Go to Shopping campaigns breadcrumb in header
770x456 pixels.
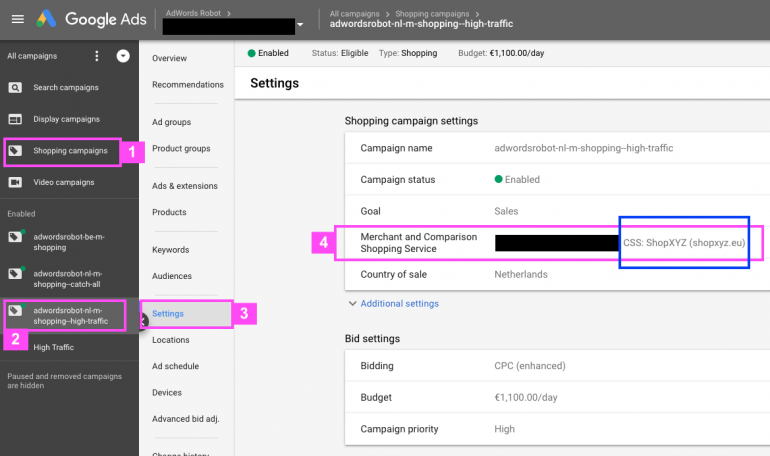[x=432, y=14]
